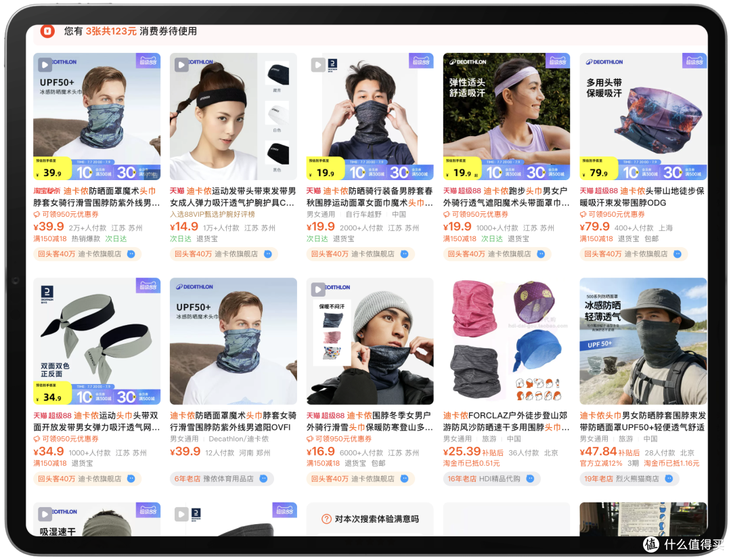Click the blue shop badge beside 烈火熊猫商店

click(669, 479)
